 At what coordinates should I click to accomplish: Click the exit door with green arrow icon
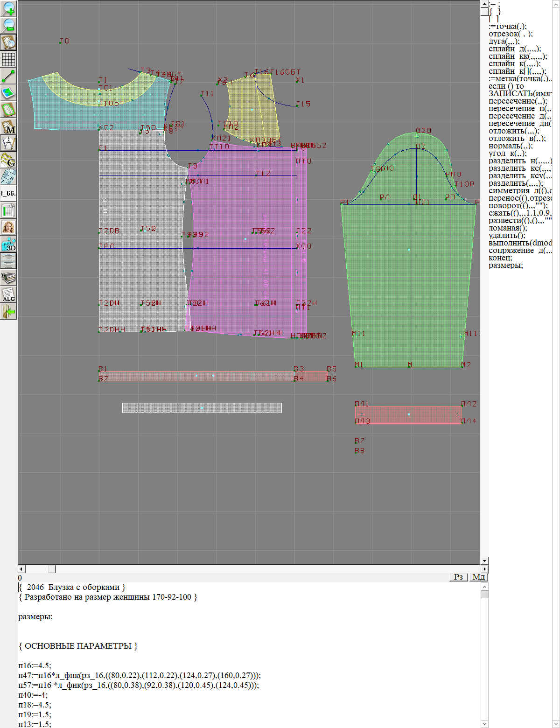click(x=8, y=311)
